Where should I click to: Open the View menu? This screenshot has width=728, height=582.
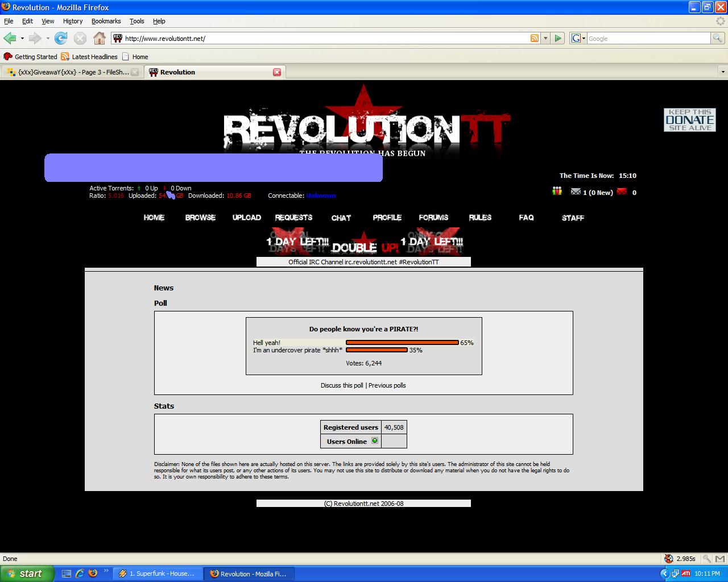pyautogui.click(x=48, y=21)
